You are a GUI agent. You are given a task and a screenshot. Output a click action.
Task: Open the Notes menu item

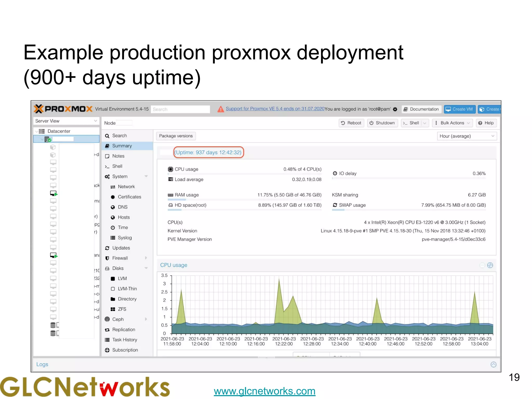127,156
